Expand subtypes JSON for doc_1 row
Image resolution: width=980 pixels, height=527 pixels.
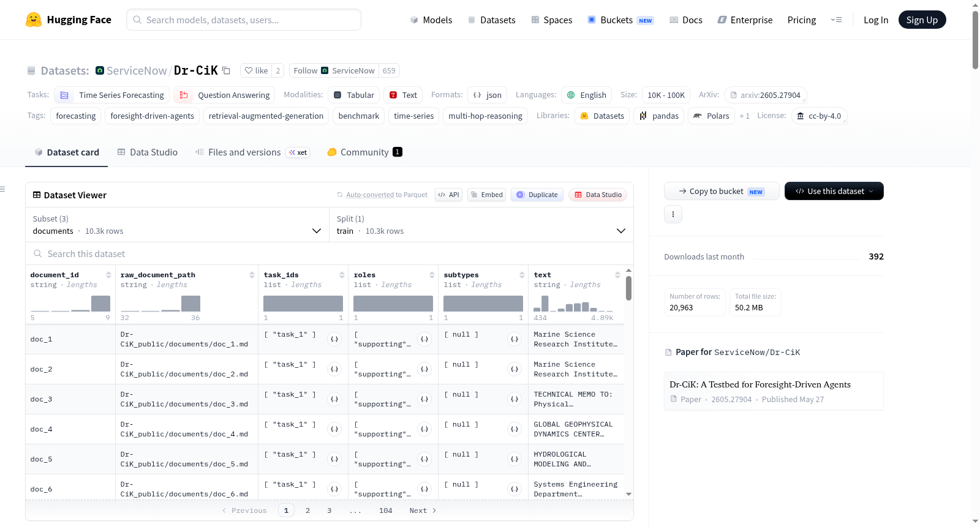point(514,339)
